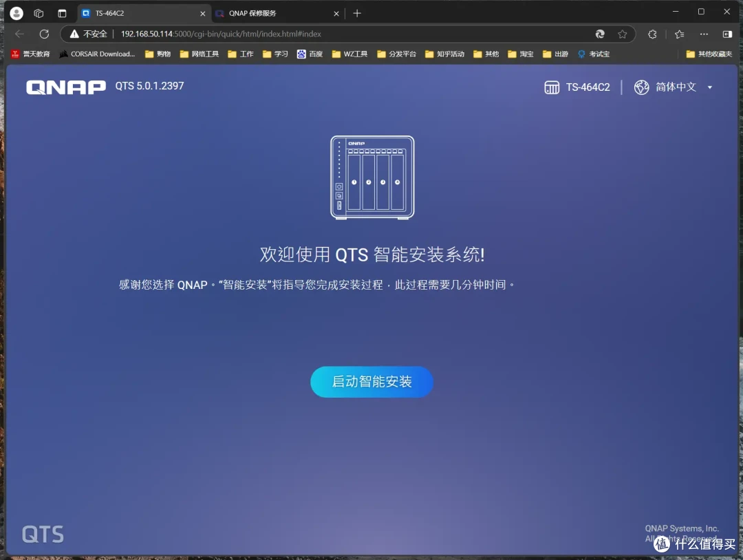Click the NAS illustration in the center
The height and width of the screenshot is (560, 743).
(372, 177)
